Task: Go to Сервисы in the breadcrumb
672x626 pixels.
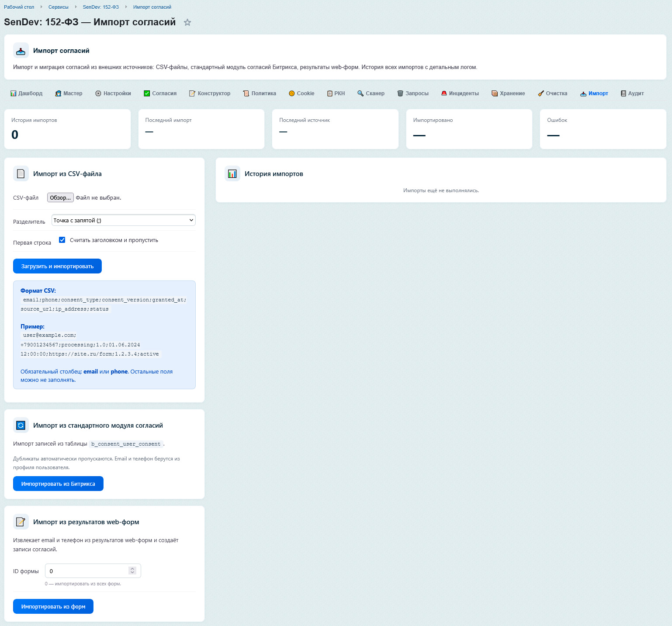Action: click(x=58, y=7)
